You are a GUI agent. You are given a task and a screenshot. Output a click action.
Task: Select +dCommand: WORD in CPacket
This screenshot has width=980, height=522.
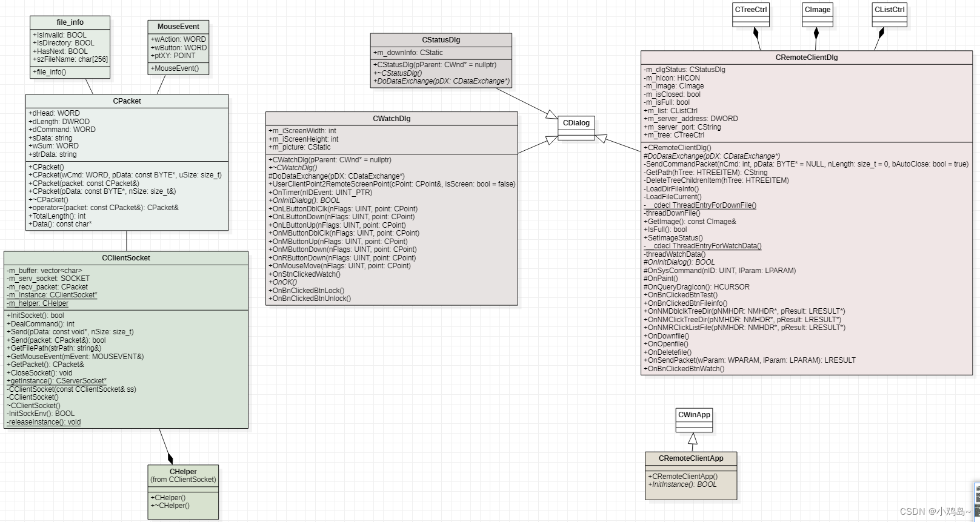tap(62, 130)
